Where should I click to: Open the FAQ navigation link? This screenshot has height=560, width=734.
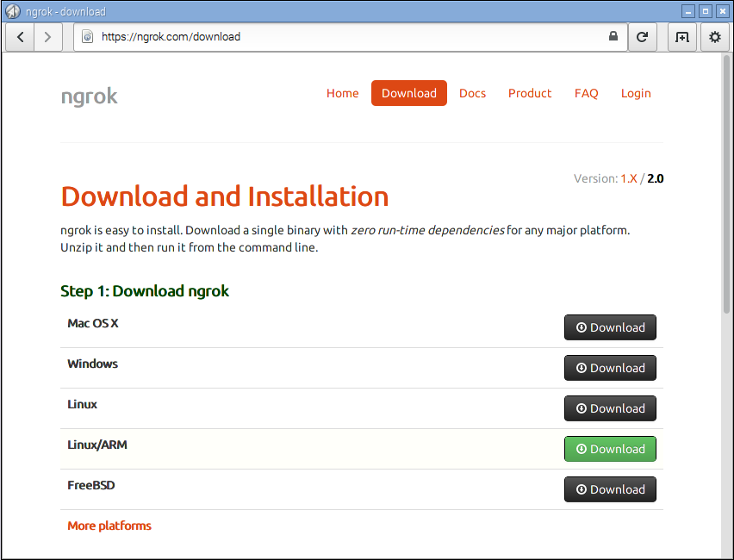[586, 93]
